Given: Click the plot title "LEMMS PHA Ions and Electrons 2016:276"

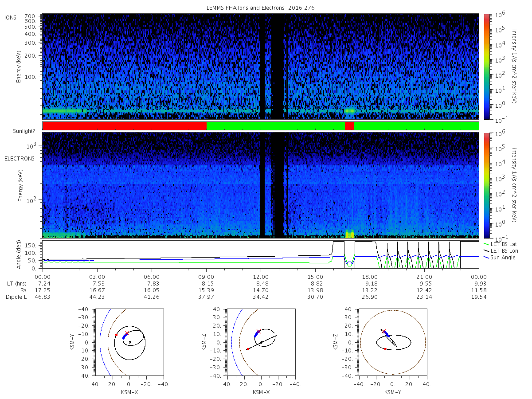Looking at the screenshot, I should (x=261, y=8).
